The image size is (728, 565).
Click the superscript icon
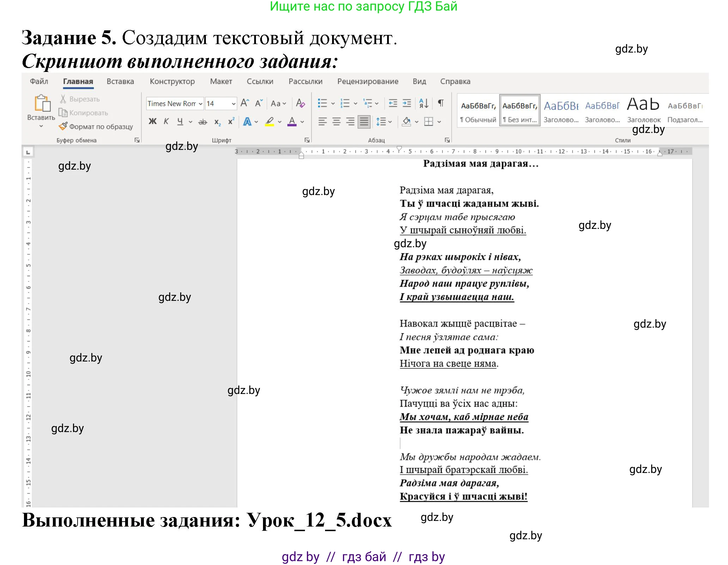click(231, 122)
